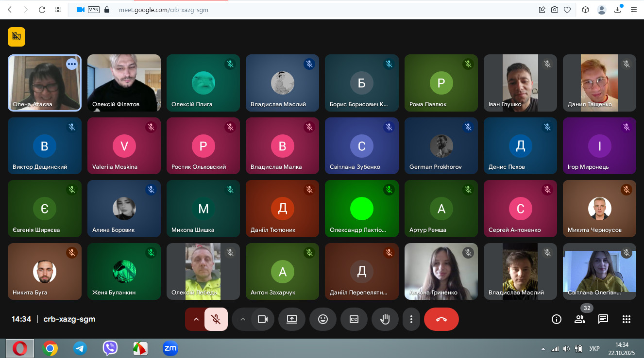Expand the video settings chevron
Screen dimensions: 644x358
(243, 319)
